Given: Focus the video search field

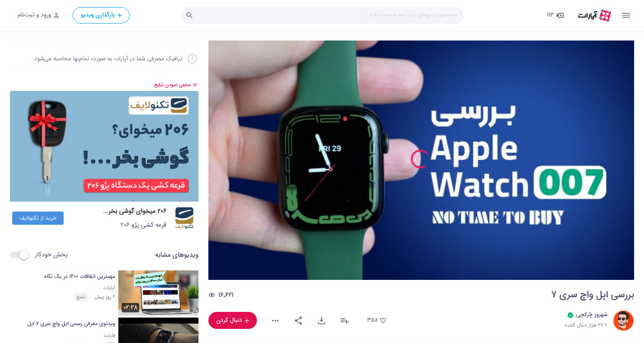Looking at the screenshot, I should pyautogui.click(x=322, y=15).
